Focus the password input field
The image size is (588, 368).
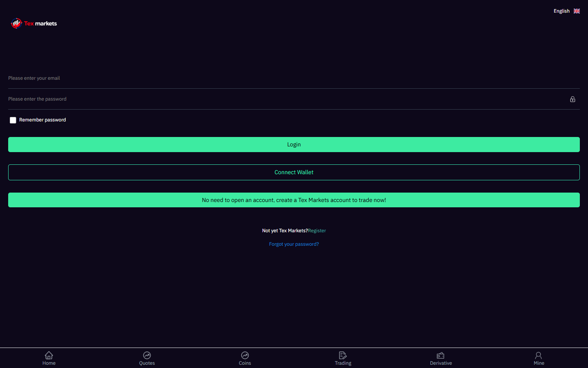coord(286,99)
